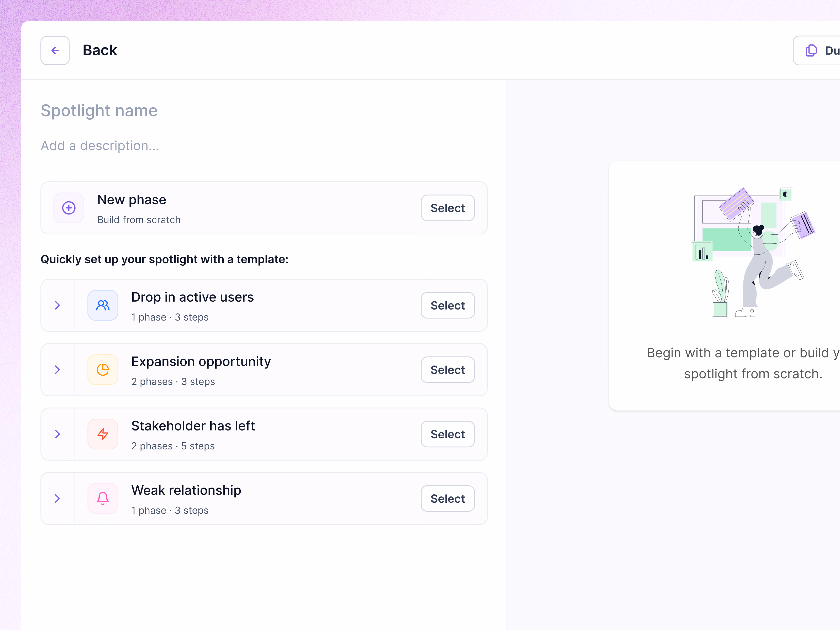Select the Weak relationship template
This screenshot has height=630, width=840.
448,498
